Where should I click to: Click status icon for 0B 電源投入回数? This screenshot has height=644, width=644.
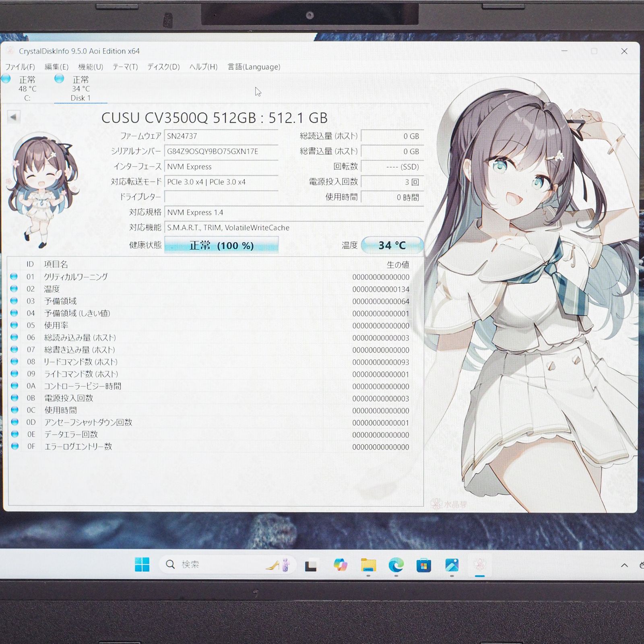pos(14,398)
